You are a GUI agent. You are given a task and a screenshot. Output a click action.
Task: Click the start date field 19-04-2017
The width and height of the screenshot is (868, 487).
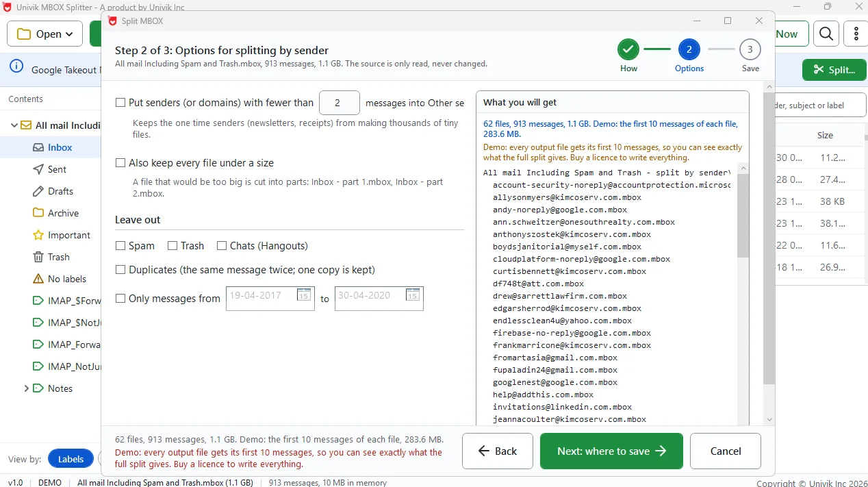point(270,298)
